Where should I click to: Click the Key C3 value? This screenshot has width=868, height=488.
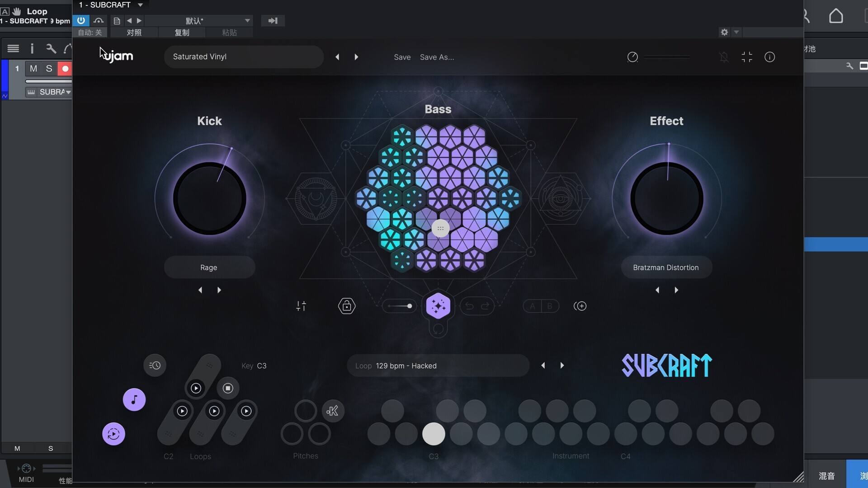pos(262,366)
